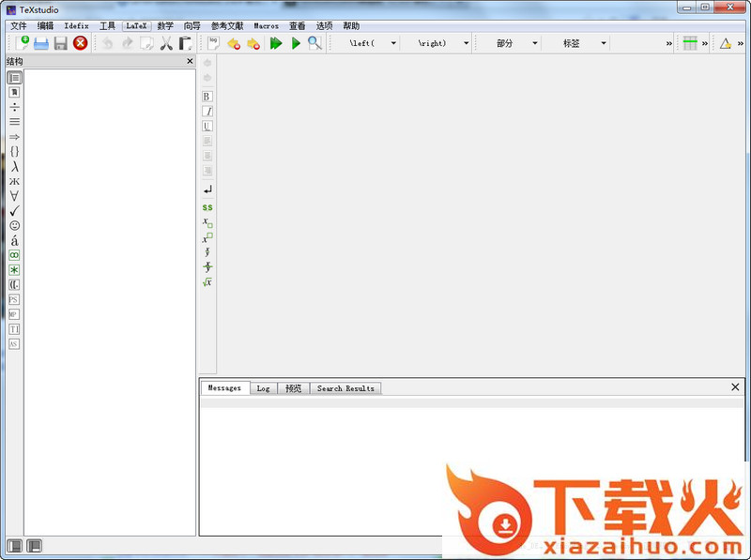The height and width of the screenshot is (560, 751).
Task: Run build and view with double green arrow
Action: pos(276,43)
